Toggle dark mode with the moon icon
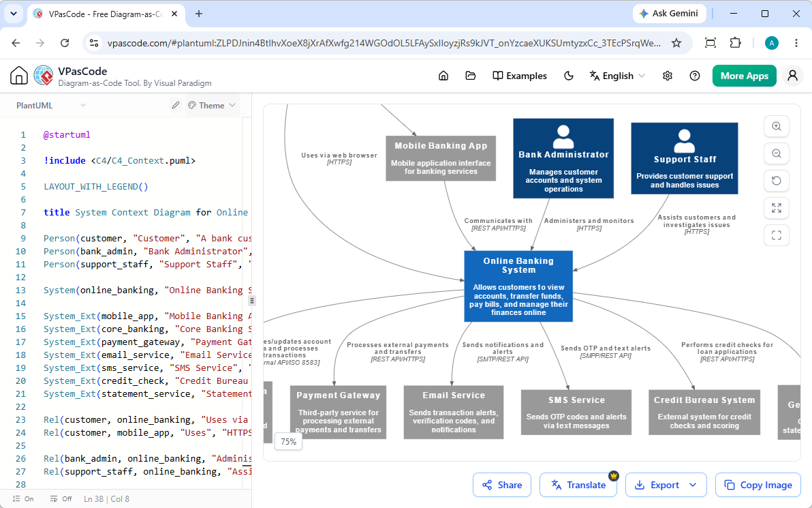812x508 pixels. pyautogui.click(x=569, y=76)
